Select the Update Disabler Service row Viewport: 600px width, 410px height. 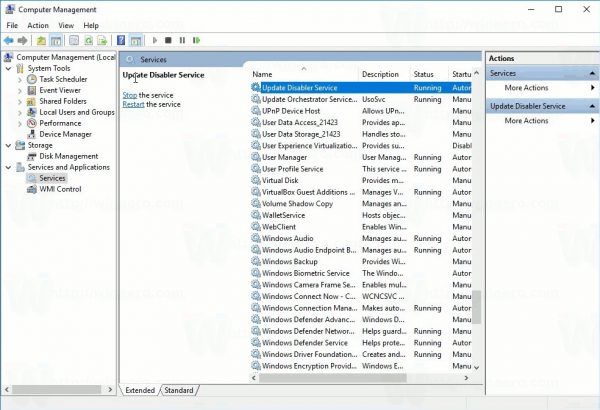click(x=361, y=88)
